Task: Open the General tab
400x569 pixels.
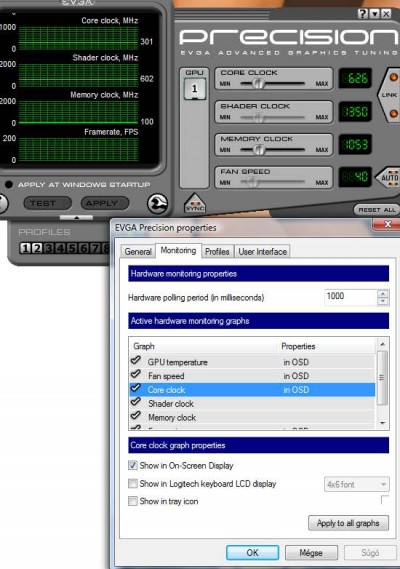Action: [x=138, y=251]
